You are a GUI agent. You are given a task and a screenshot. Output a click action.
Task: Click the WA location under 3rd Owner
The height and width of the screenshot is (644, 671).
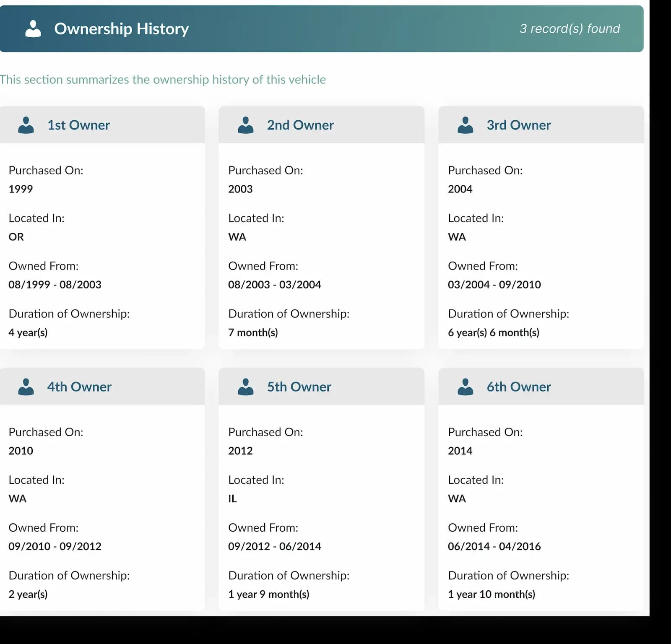tap(457, 236)
